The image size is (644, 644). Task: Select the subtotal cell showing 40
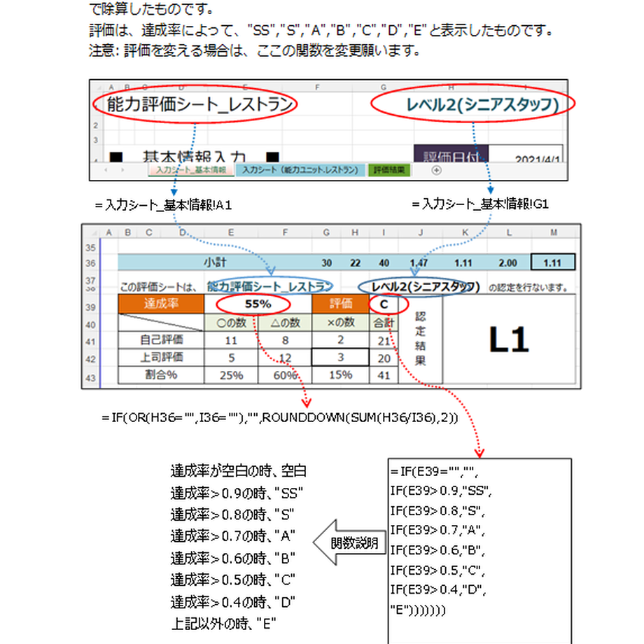coord(384,263)
